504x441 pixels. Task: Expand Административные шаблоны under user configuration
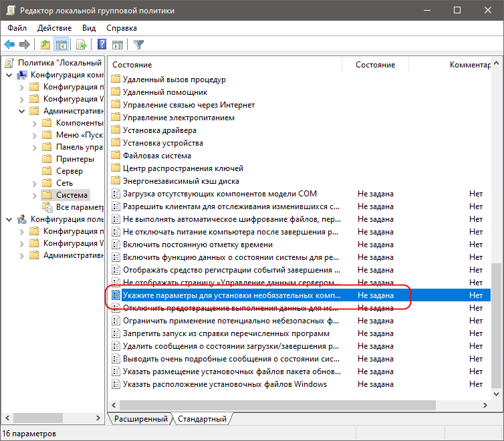point(22,256)
